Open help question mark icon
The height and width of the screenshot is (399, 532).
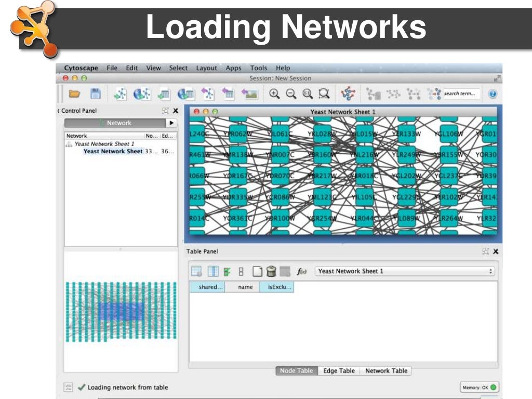pos(493,94)
